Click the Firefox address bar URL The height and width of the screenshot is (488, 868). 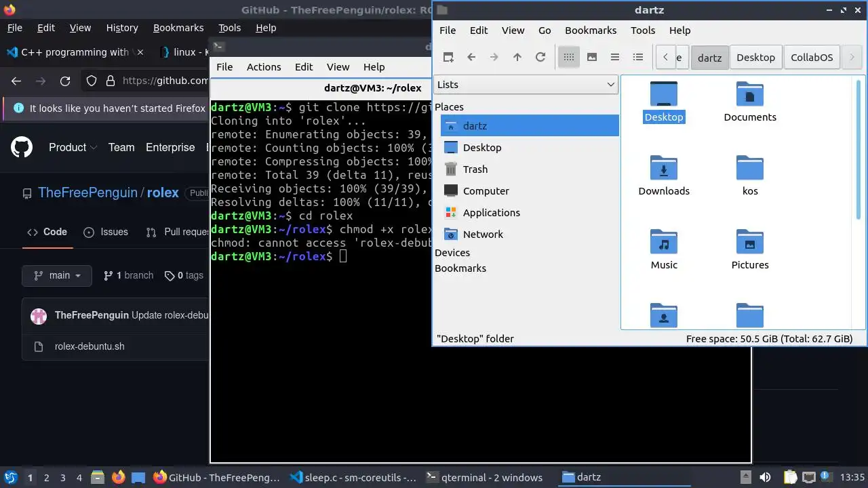click(x=165, y=81)
